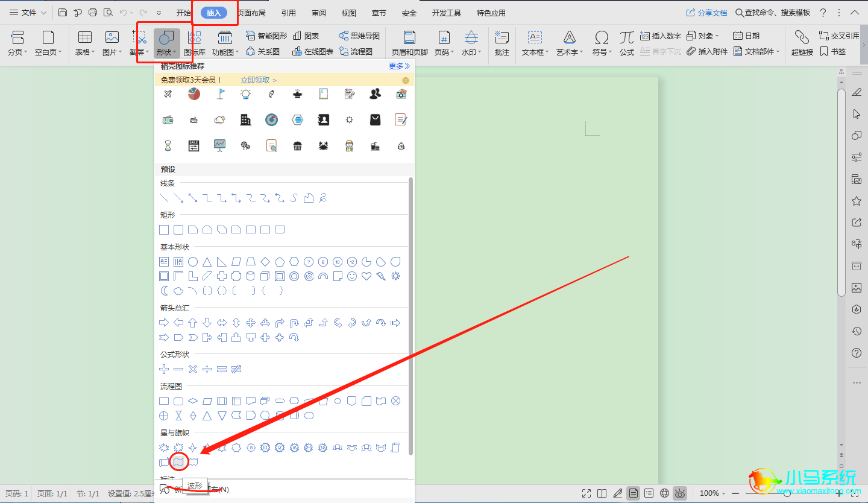Open the 对象 object dropdown
This screenshot has height=503, width=868.
pyautogui.click(x=703, y=36)
